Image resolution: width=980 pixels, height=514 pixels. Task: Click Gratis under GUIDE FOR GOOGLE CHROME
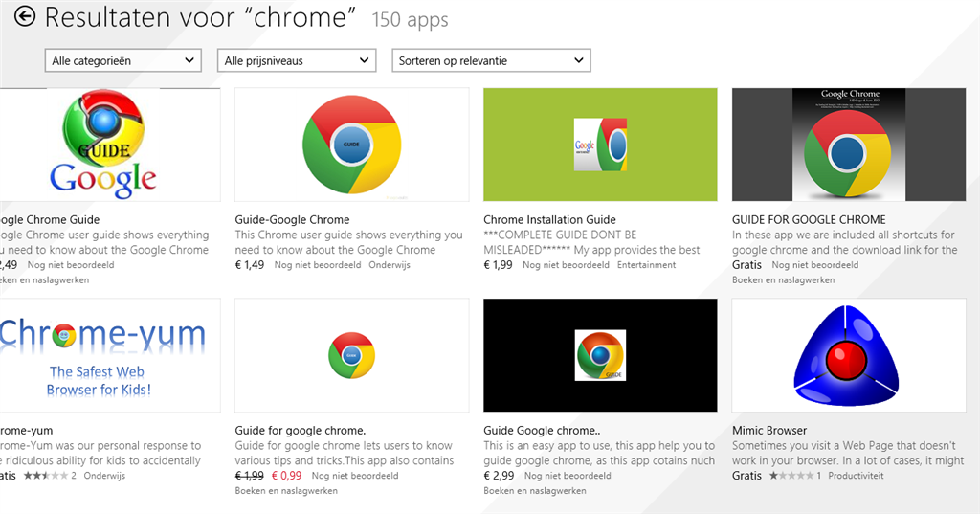coord(746,264)
